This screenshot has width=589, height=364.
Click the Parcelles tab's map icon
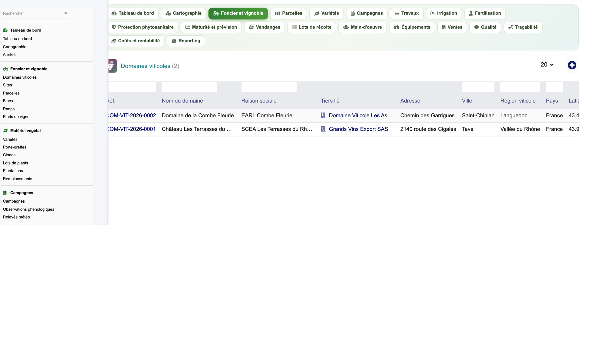pyautogui.click(x=277, y=13)
